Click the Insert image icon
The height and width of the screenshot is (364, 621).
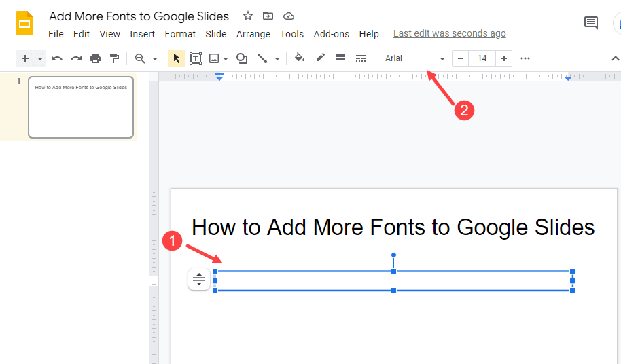pos(214,58)
